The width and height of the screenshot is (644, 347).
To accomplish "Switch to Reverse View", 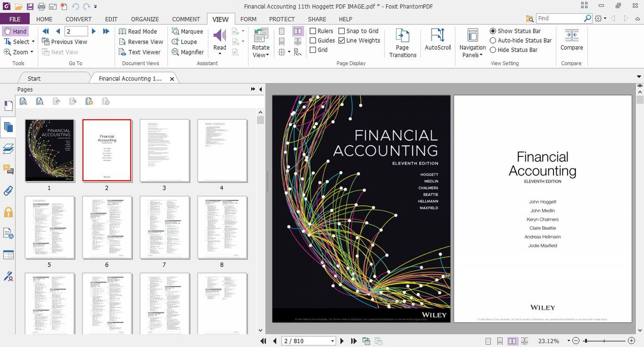I will pyautogui.click(x=141, y=42).
